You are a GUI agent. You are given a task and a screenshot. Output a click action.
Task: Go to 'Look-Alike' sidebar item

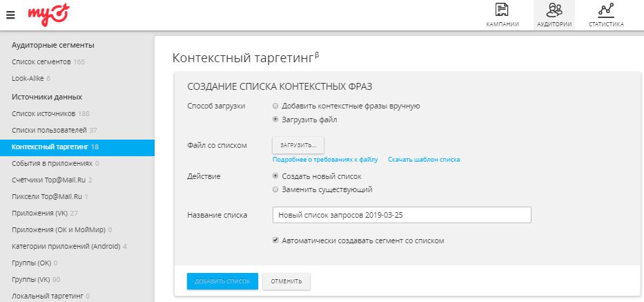click(x=28, y=78)
